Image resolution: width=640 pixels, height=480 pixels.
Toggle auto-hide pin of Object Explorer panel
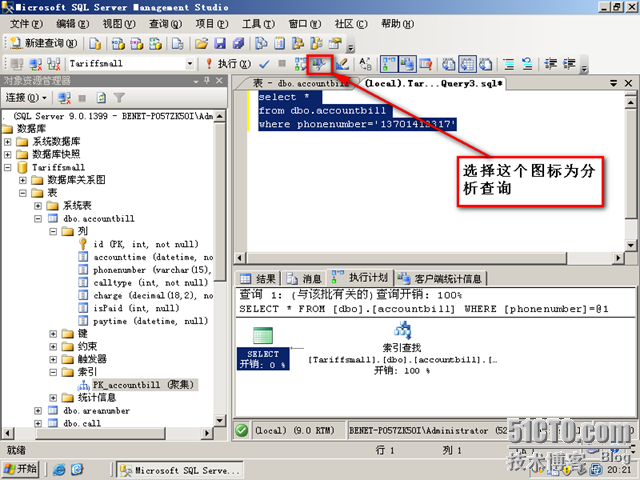207,80
